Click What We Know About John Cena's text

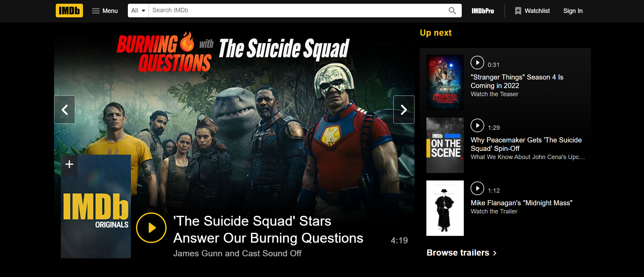pyautogui.click(x=528, y=157)
